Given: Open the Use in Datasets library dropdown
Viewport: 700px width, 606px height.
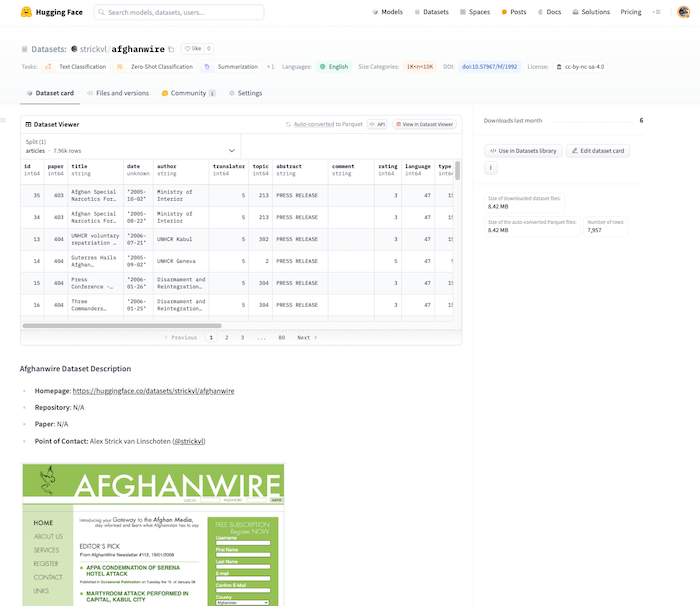Looking at the screenshot, I should coord(523,151).
